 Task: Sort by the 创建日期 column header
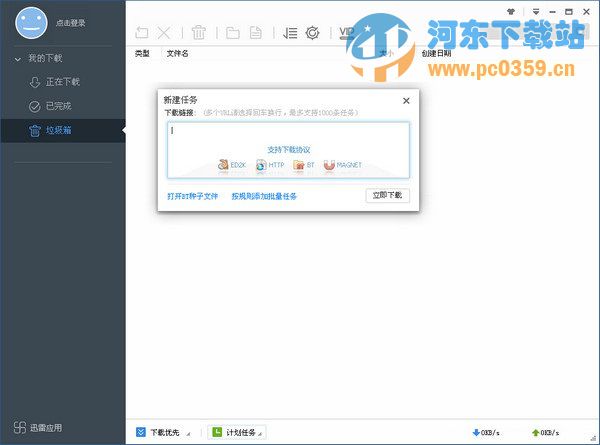pyautogui.click(x=436, y=54)
